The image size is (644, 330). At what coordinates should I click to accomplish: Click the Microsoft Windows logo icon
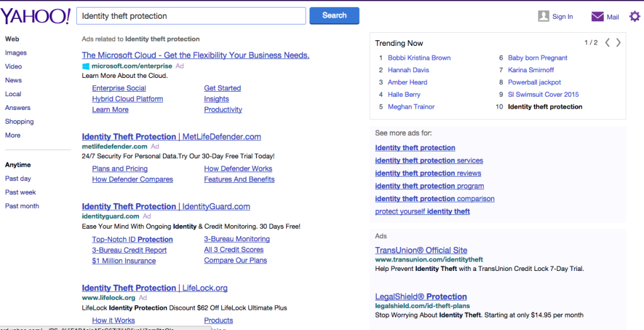point(86,66)
